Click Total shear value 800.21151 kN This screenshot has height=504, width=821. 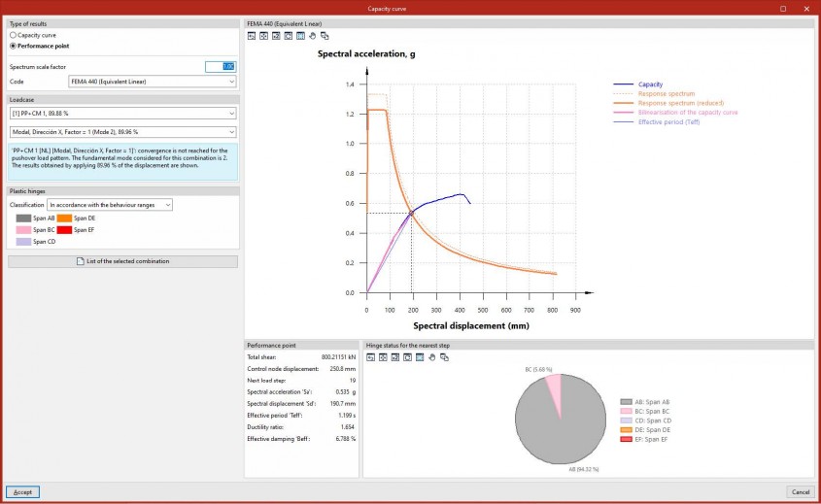pos(338,357)
